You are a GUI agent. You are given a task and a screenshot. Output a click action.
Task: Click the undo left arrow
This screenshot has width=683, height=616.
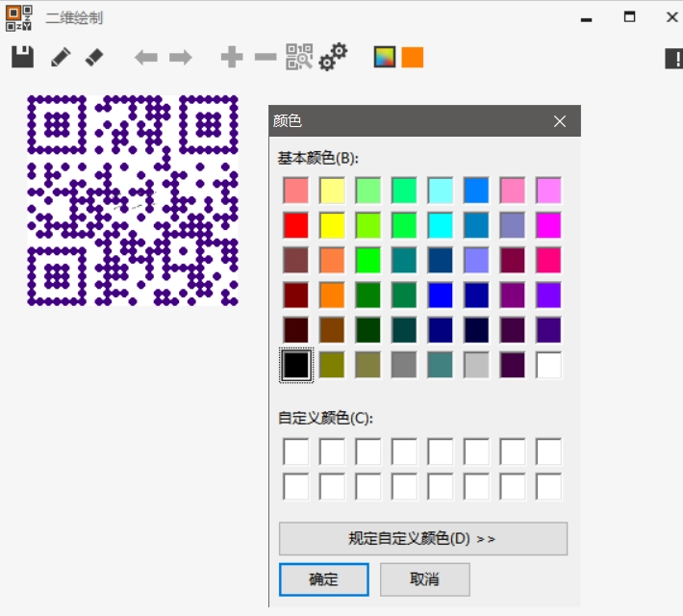(x=145, y=58)
